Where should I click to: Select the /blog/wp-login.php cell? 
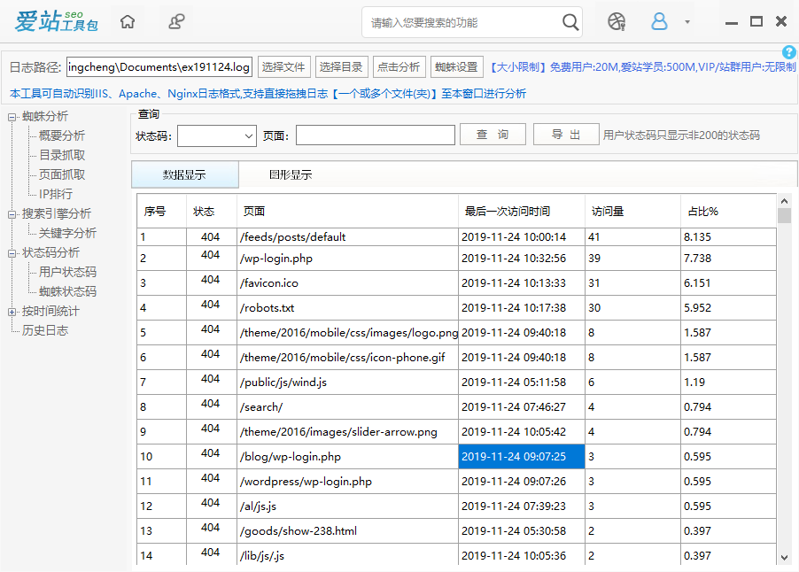[348, 457]
